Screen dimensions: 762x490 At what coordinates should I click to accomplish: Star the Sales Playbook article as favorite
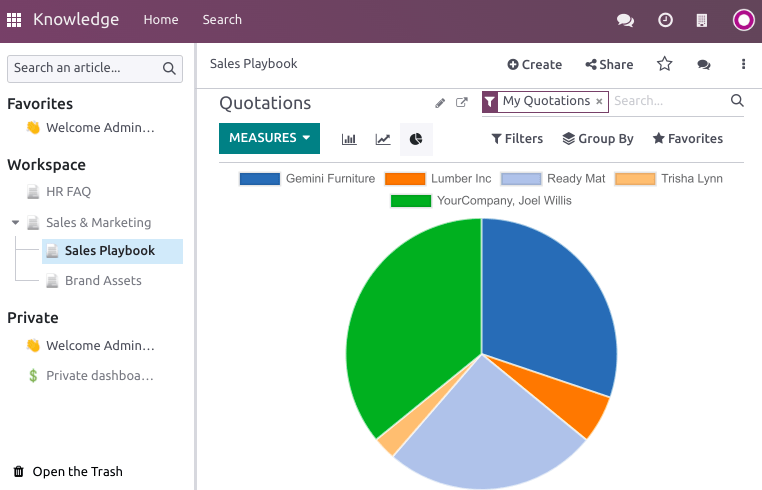[665, 64]
